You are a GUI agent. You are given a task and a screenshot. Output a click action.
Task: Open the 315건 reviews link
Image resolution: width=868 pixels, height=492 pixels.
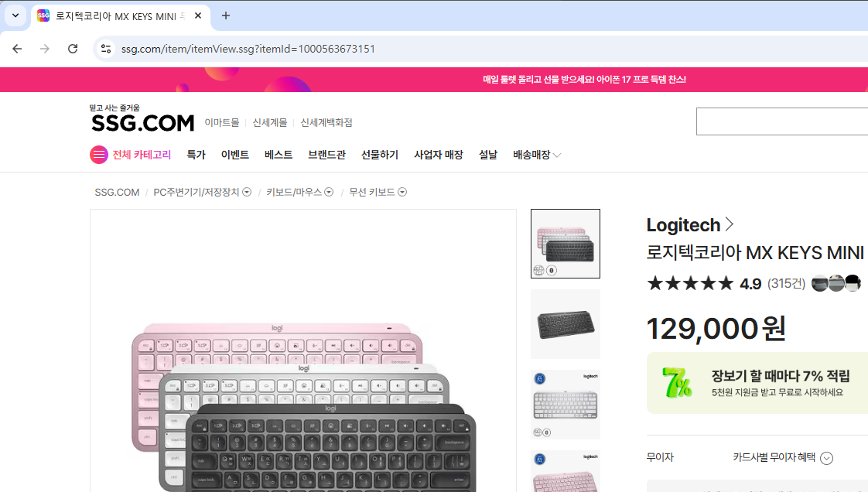pos(786,284)
